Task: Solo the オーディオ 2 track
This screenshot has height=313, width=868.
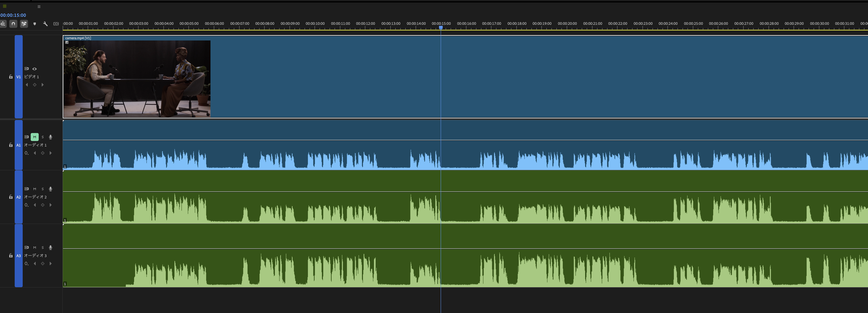Action: point(42,189)
